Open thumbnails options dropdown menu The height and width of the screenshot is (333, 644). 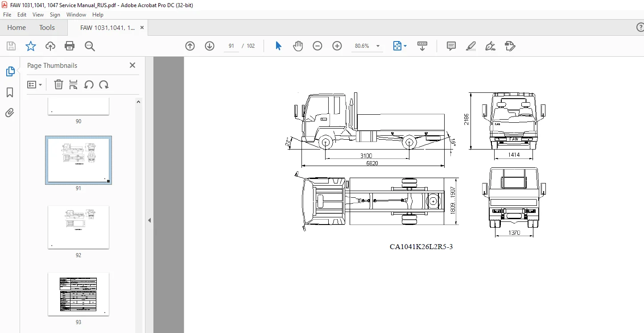coord(34,85)
